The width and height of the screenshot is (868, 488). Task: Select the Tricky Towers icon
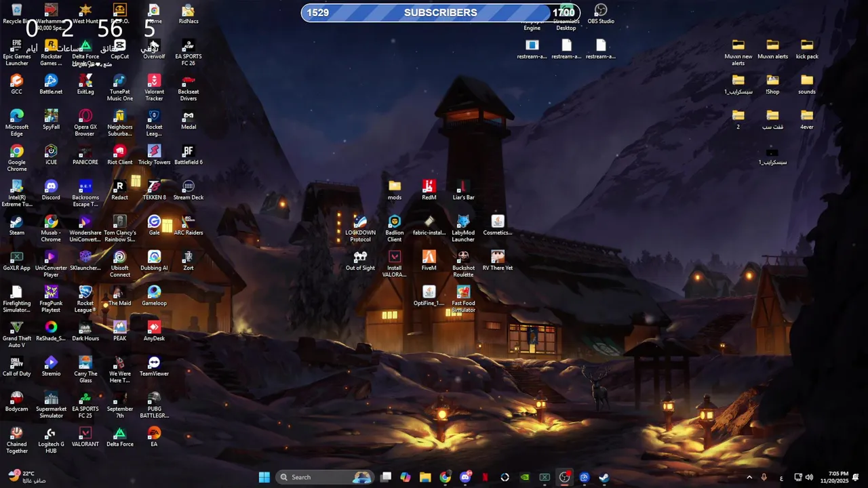tap(154, 155)
